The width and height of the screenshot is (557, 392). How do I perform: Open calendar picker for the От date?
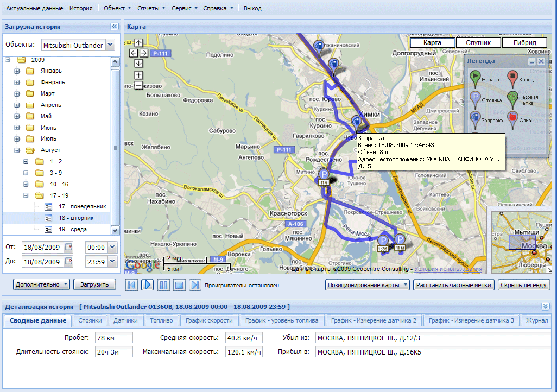[x=68, y=248]
